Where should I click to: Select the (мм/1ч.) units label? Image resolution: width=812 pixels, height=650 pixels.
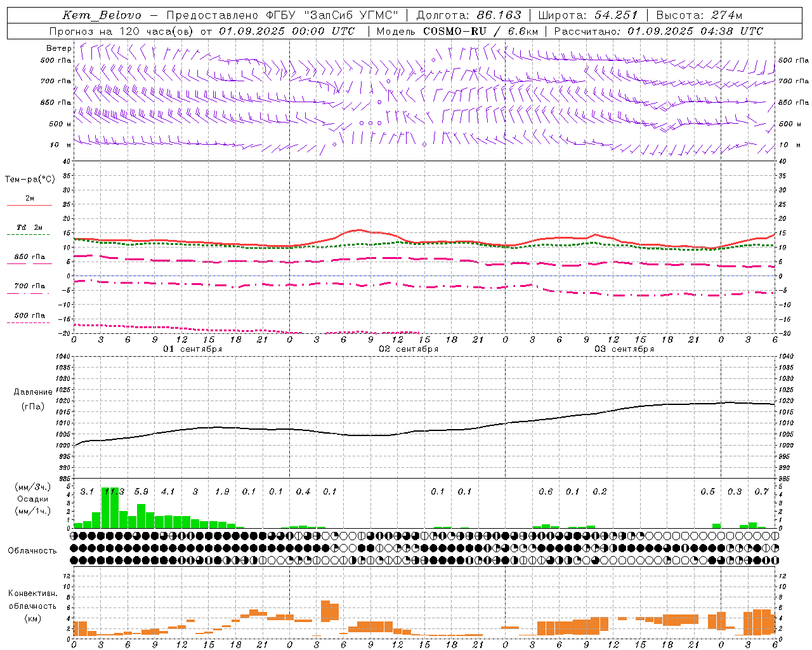click(32, 511)
